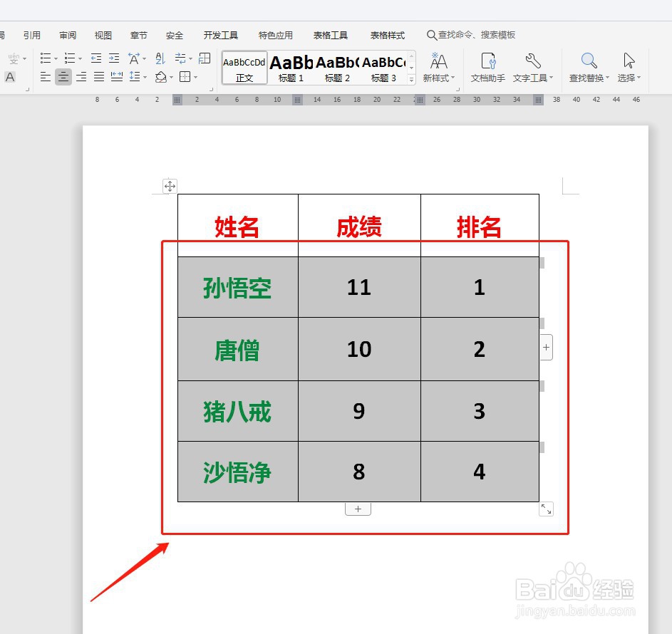Toggle the character shading A icon
The height and width of the screenshot is (634, 672).
(x=10, y=77)
